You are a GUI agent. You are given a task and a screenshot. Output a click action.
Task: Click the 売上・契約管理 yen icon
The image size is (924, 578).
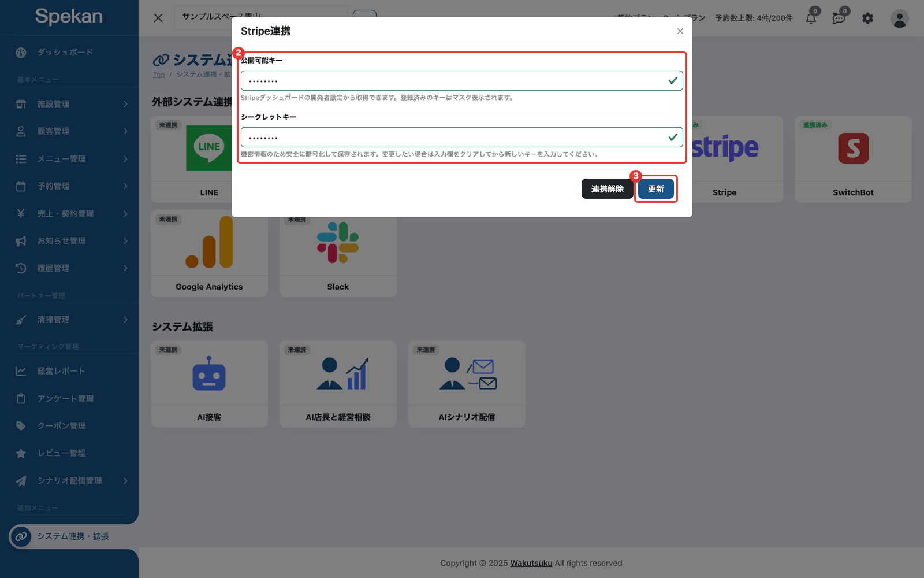point(21,214)
